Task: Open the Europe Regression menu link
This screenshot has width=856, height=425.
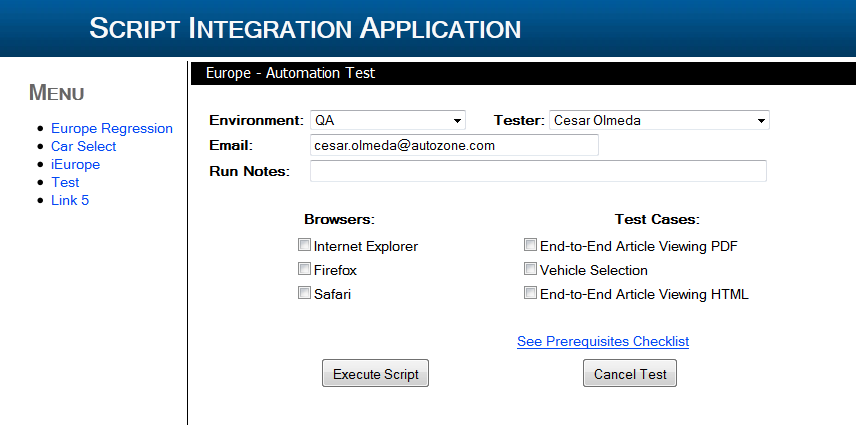Action: coord(111,128)
